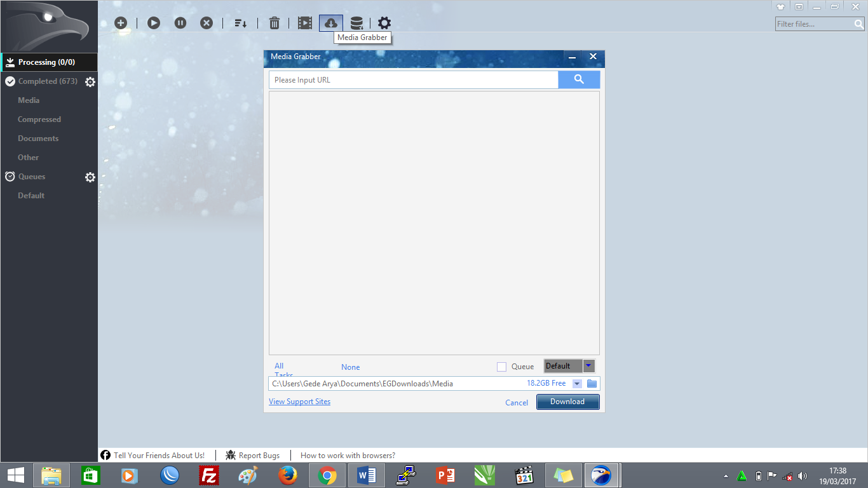Open the Queues section
Image resolution: width=868 pixels, height=488 pixels.
[32, 177]
